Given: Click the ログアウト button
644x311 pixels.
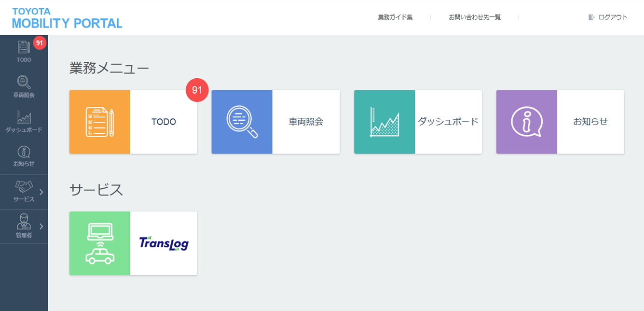Looking at the screenshot, I should [x=608, y=17].
